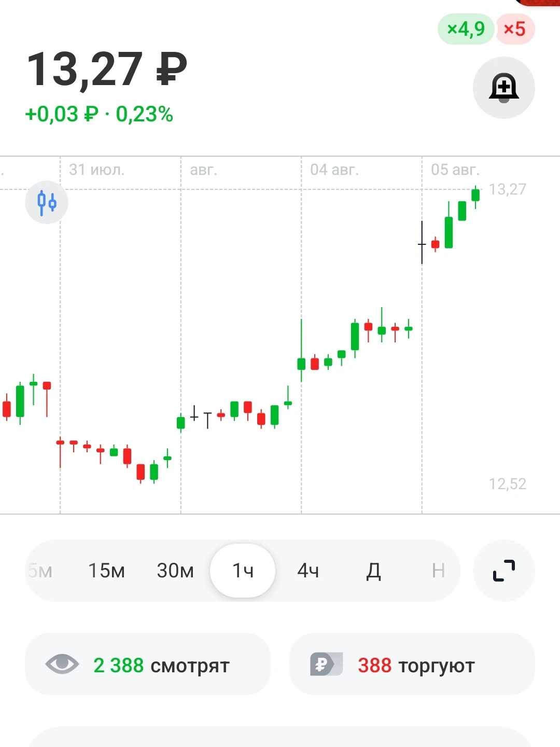
Task: Tap the eye icon beside 2 388 смотрят
Action: tap(62, 664)
